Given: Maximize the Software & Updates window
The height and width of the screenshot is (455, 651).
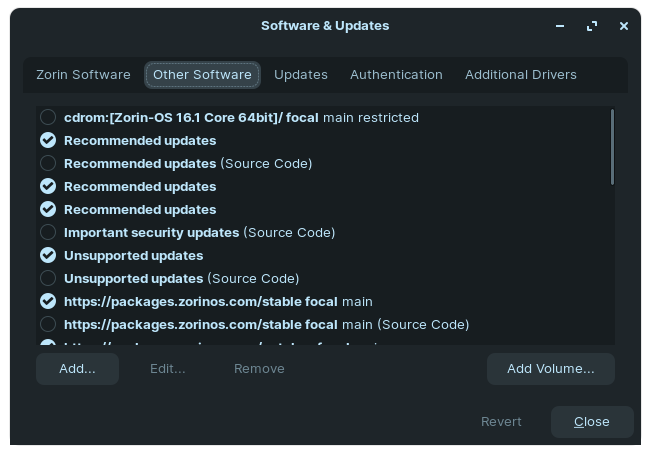Looking at the screenshot, I should [593, 26].
